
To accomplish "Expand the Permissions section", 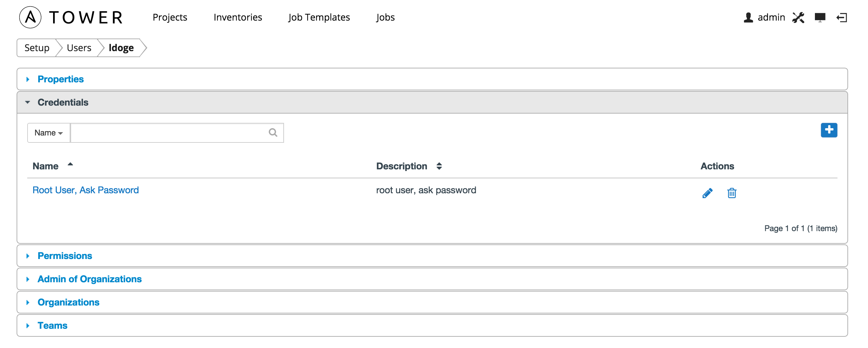I will [65, 256].
